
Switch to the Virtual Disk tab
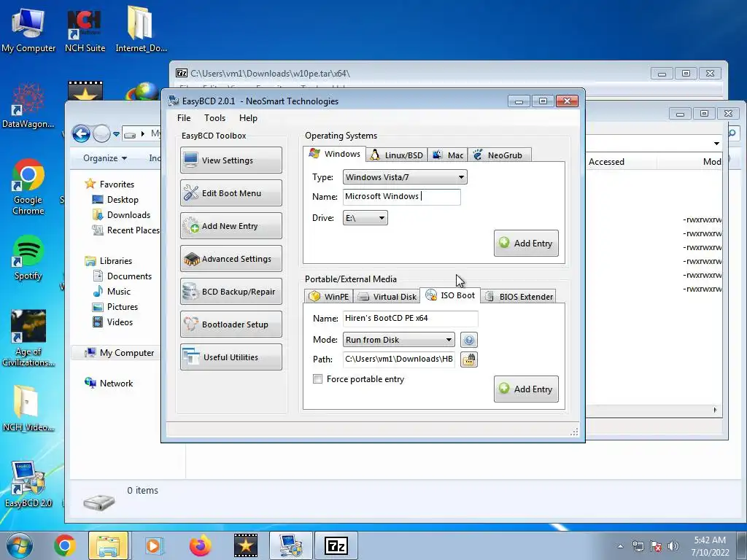tap(387, 297)
